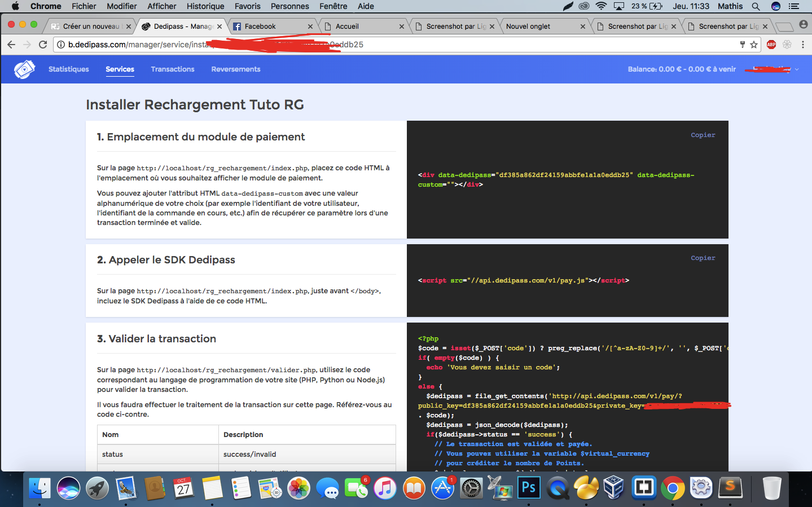Screen dimensions: 812x507
Task: Open Mail app from the dock
Action: pos(126,488)
